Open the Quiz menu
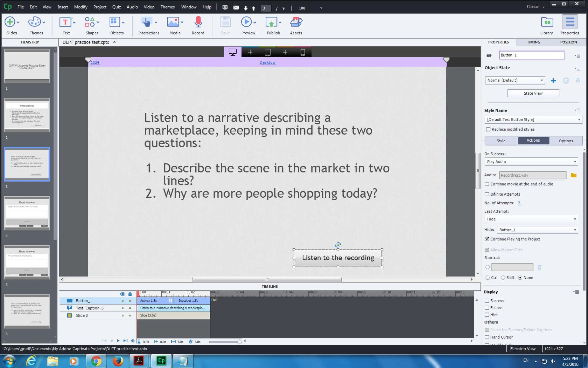The image size is (588, 368). (x=116, y=7)
